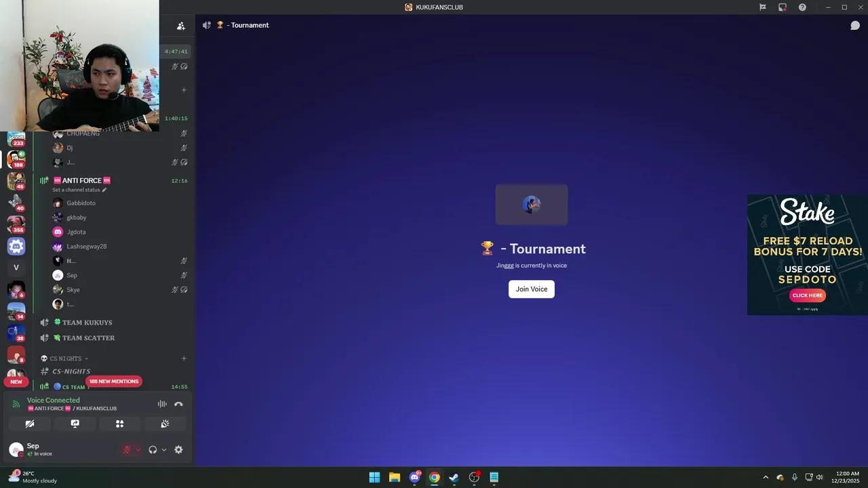The image size is (868, 488).
Task: Click the Join Voice button
Action: [532, 289]
